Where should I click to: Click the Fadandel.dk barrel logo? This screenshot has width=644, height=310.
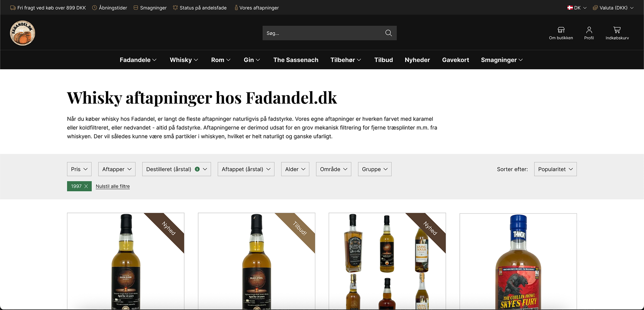tap(22, 33)
